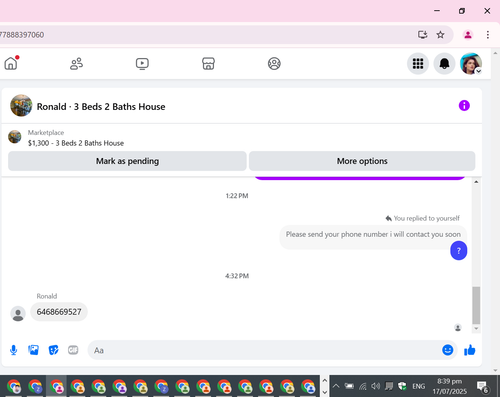Click the ENG language indicator

pos(418,386)
